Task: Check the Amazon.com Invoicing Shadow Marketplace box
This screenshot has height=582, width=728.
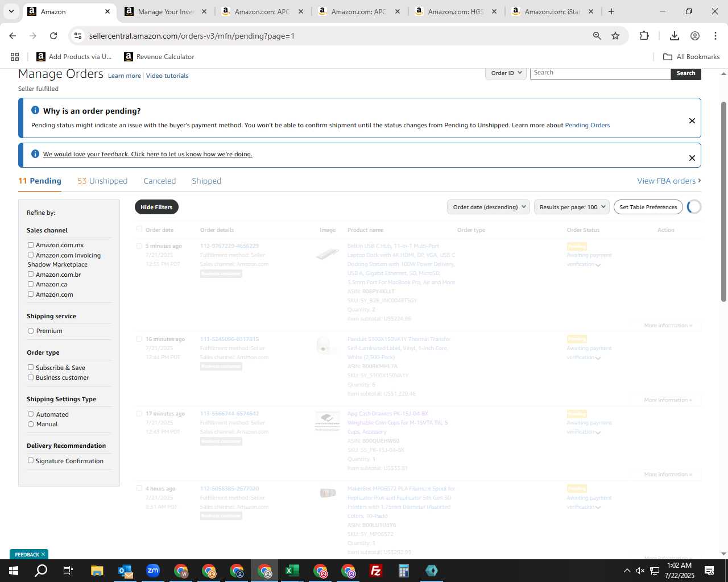Action: pos(31,255)
